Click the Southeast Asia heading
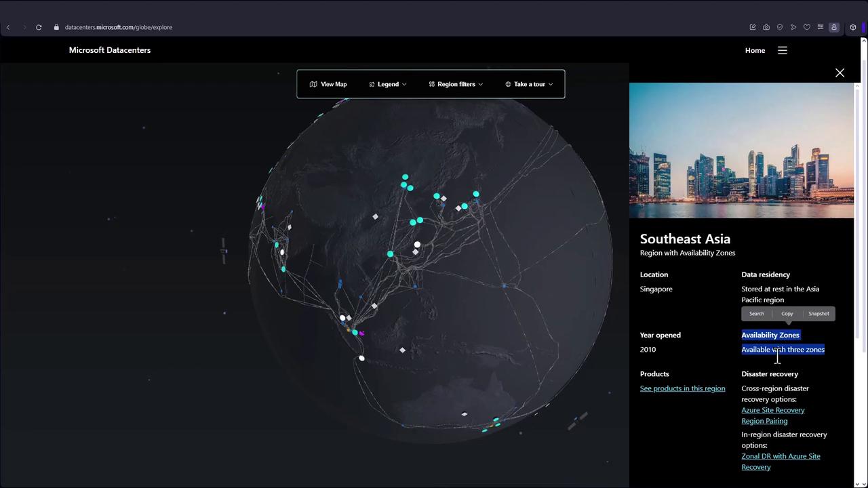 pyautogui.click(x=685, y=239)
